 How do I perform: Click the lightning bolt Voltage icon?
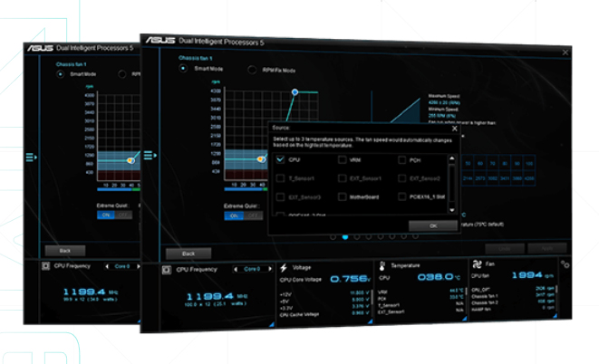pyautogui.click(x=284, y=268)
